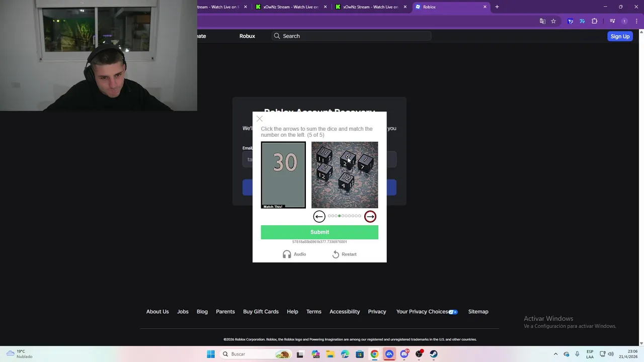Open the EA app from the taskbar
Screen dimensions: 644x362
(389, 354)
